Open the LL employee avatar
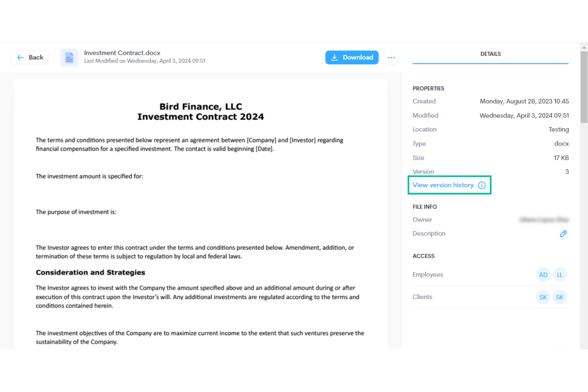Screen dimensions: 588x392 [560, 274]
